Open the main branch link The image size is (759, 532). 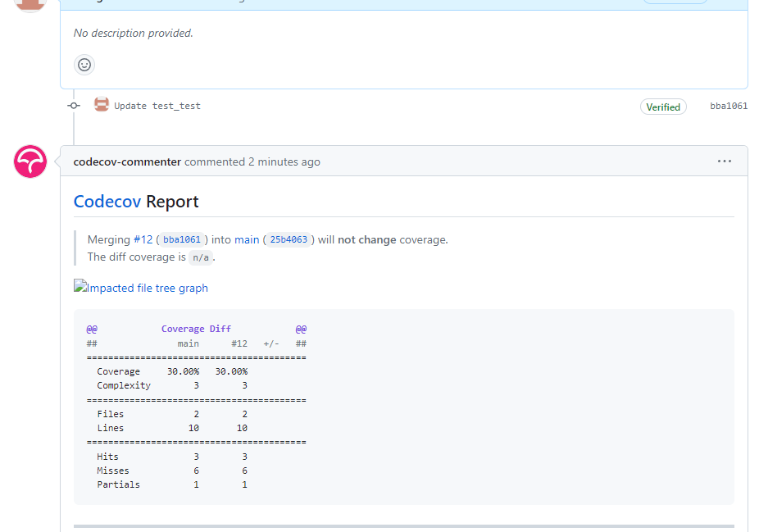(x=247, y=239)
